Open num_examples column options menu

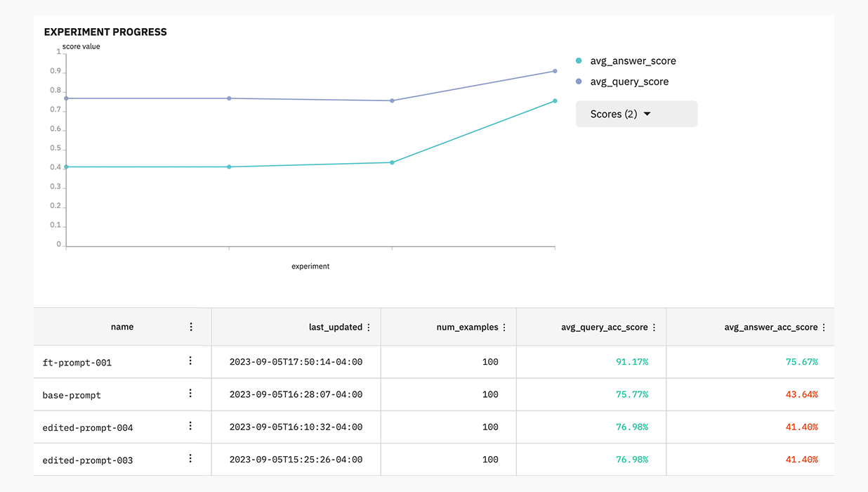pos(504,328)
